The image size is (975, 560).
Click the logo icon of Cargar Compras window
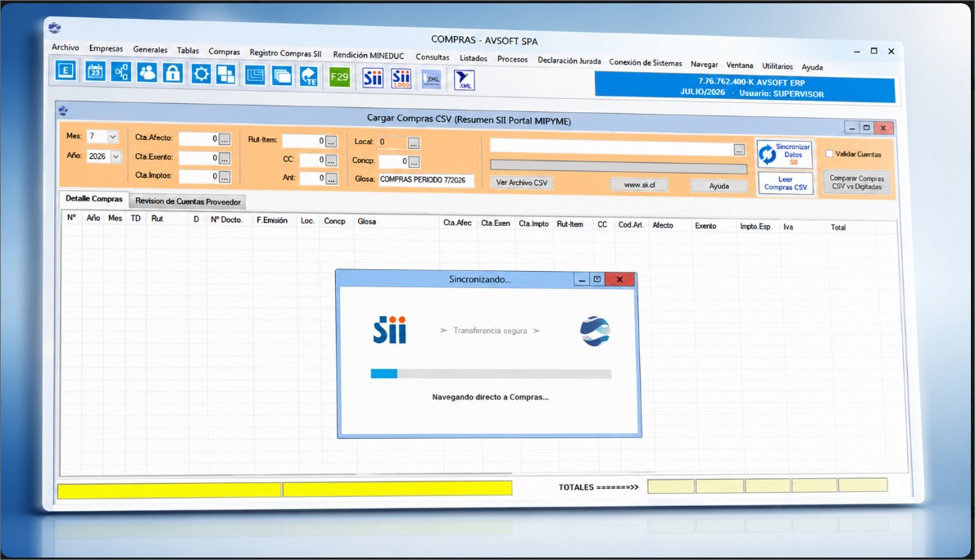click(x=63, y=111)
